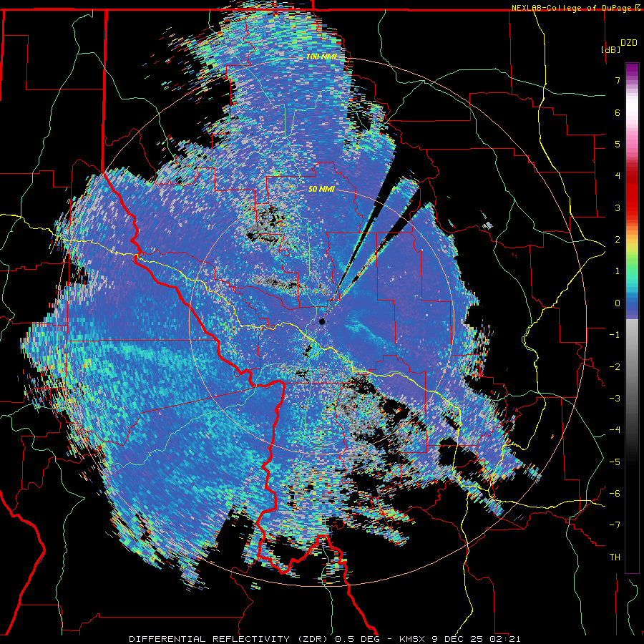644x644 pixels.
Task: Select the -1 value on the scale
Action: pyautogui.click(x=615, y=335)
